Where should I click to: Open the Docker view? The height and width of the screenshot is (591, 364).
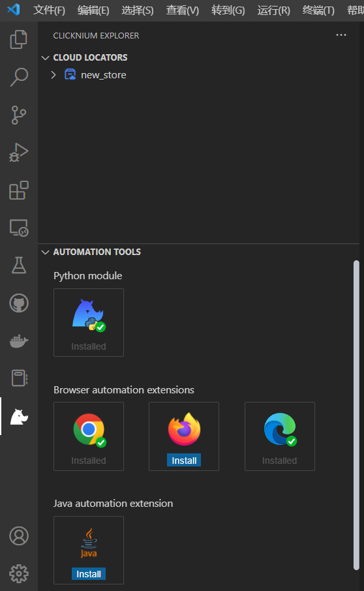(18, 341)
